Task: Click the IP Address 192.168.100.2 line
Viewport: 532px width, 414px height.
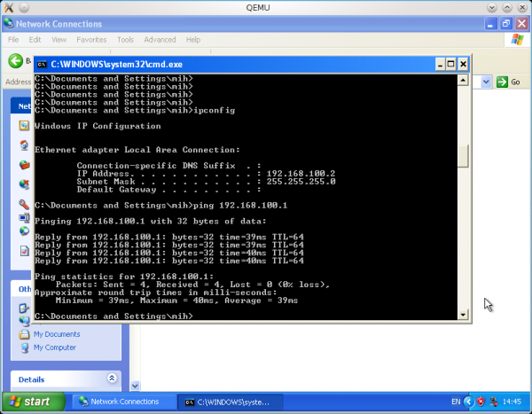Action: click(x=206, y=174)
